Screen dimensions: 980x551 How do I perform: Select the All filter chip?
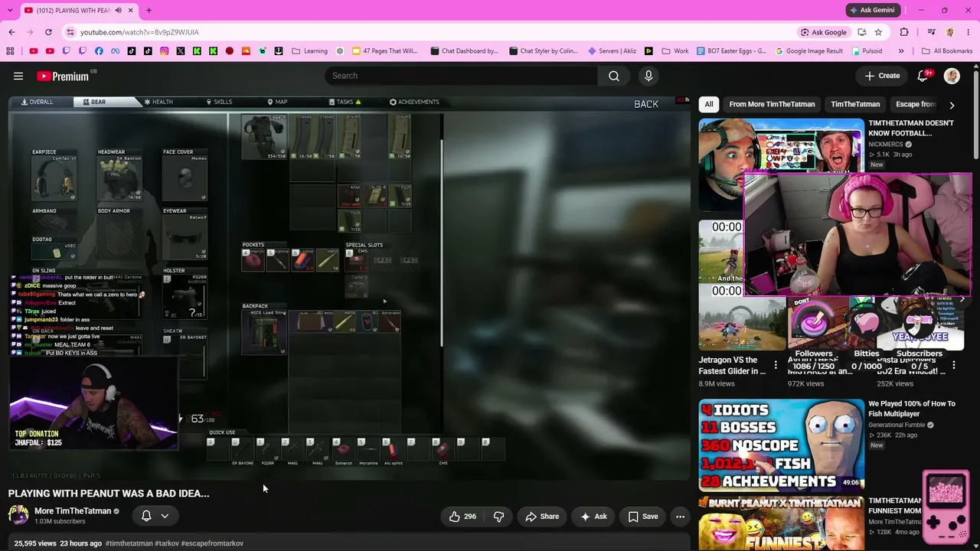tap(709, 104)
